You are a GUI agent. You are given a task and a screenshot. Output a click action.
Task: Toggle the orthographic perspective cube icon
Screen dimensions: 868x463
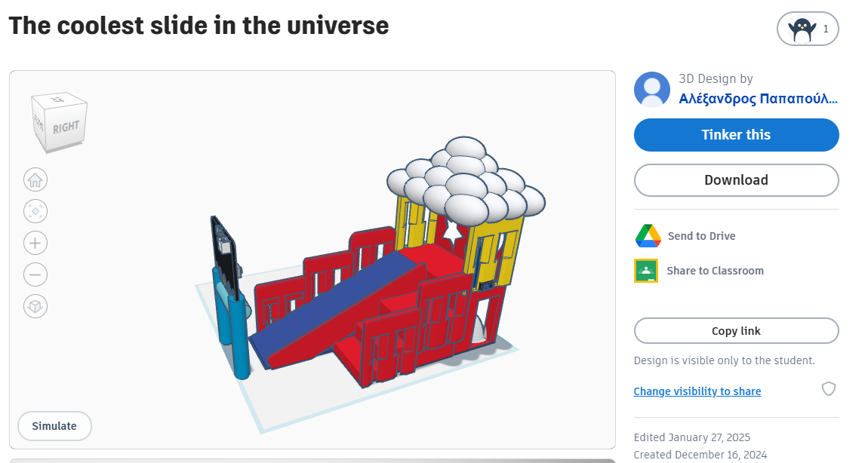35,306
